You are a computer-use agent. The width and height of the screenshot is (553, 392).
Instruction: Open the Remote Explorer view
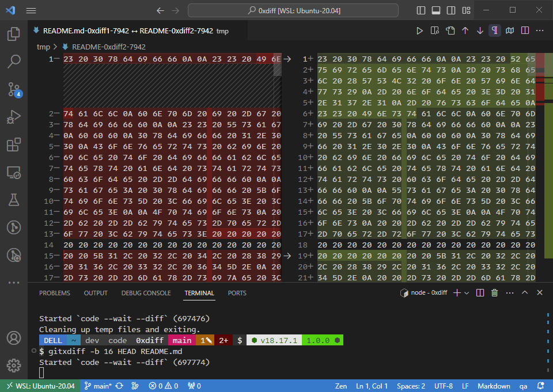[14, 172]
